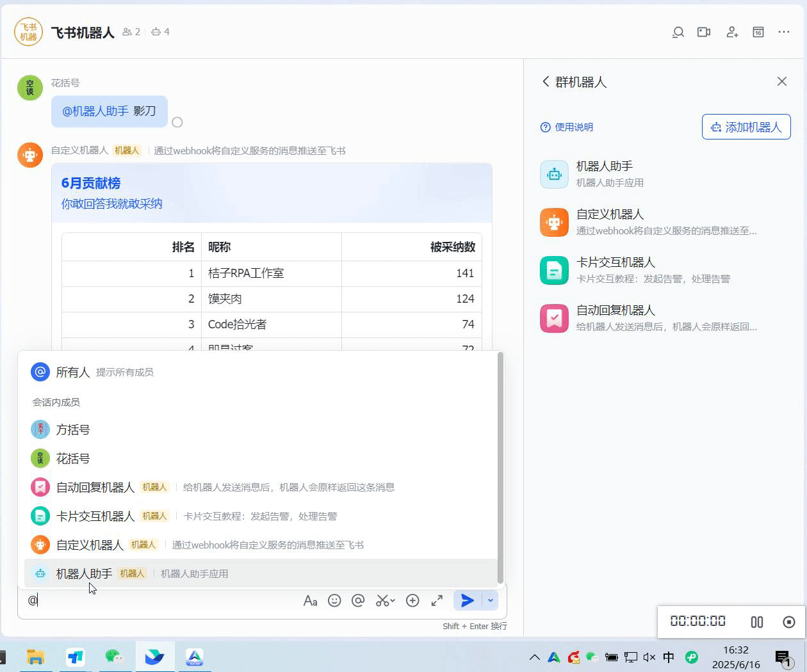
Task: Send the message with the arrow button
Action: 467,600
